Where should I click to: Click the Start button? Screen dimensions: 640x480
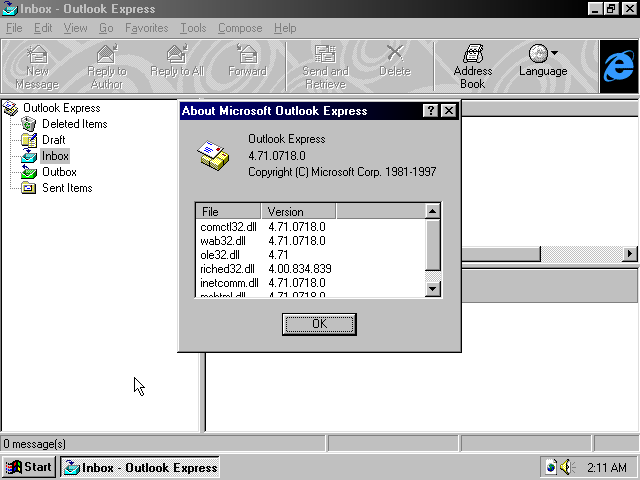(29, 467)
